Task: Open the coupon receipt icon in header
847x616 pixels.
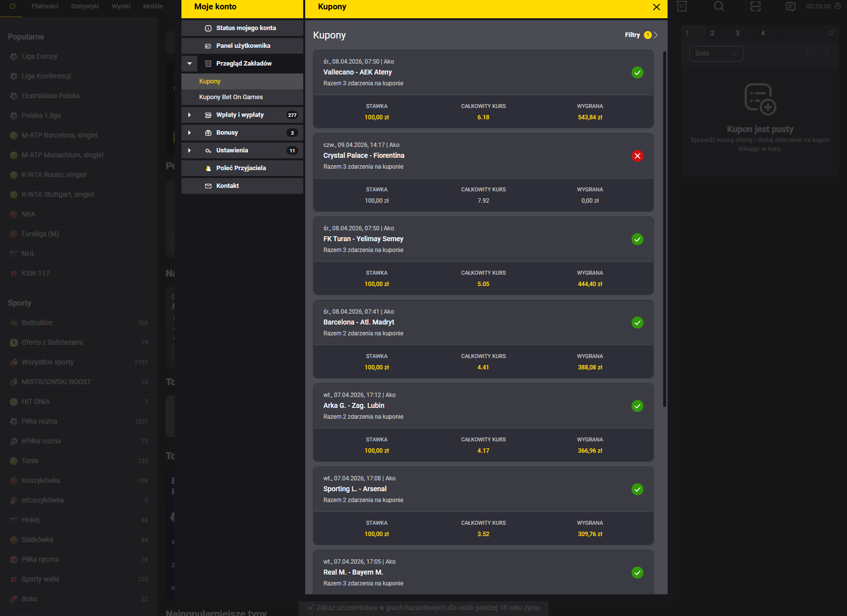Action: [682, 6]
